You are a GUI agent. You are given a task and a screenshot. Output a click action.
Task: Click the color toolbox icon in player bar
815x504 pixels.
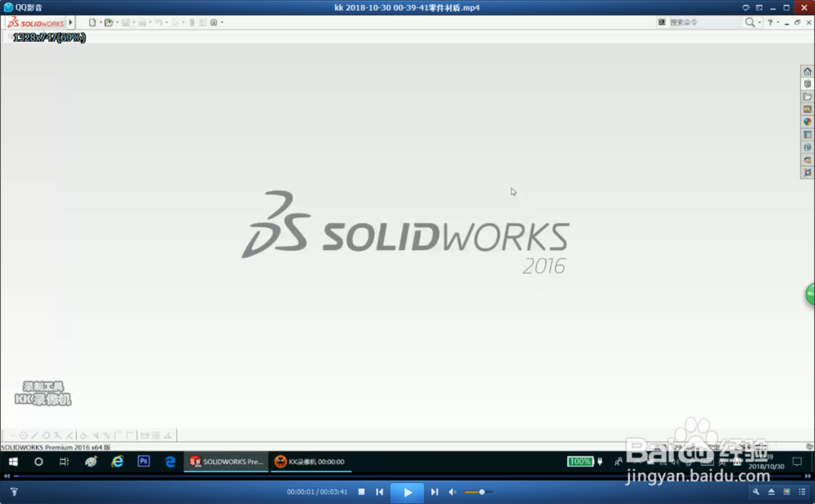[x=786, y=492]
